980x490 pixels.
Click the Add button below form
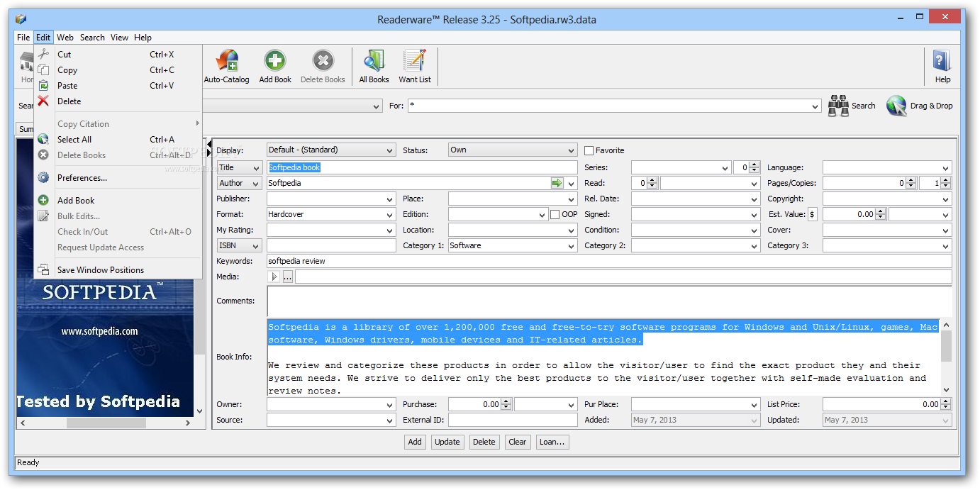[x=415, y=442]
